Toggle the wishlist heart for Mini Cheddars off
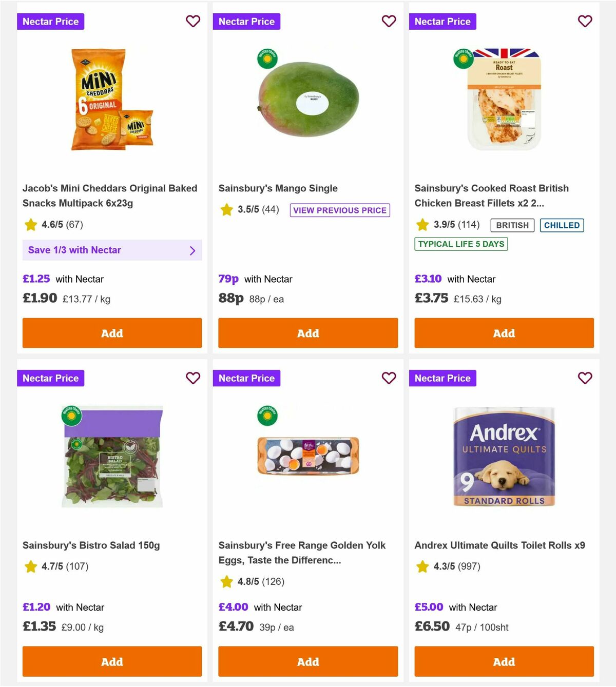This screenshot has width=616, height=687. (193, 21)
